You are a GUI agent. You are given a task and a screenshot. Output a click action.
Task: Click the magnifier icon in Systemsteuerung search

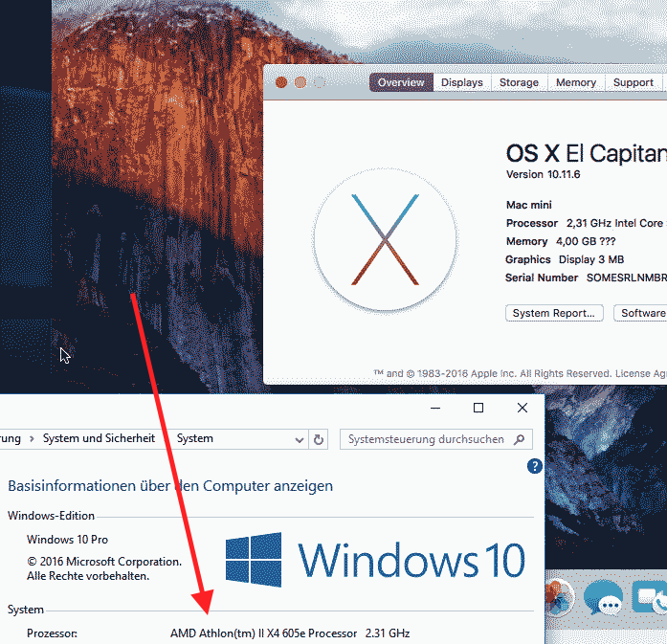[x=519, y=439]
